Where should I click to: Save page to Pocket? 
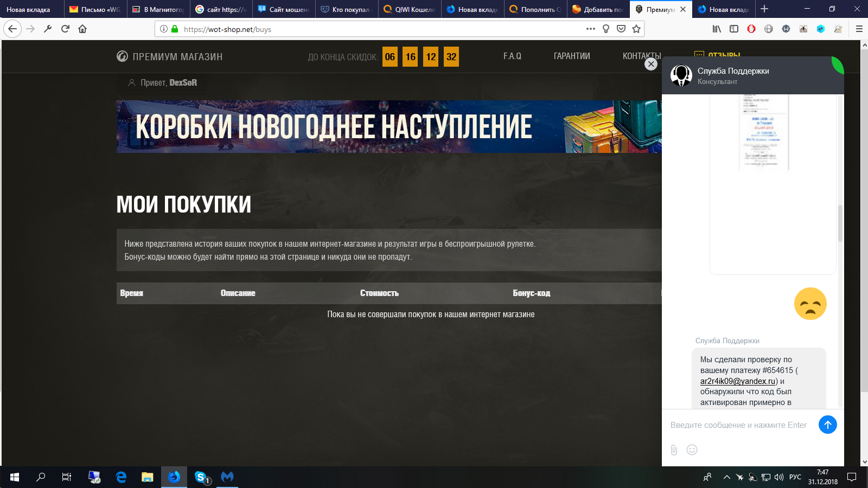point(621,29)
